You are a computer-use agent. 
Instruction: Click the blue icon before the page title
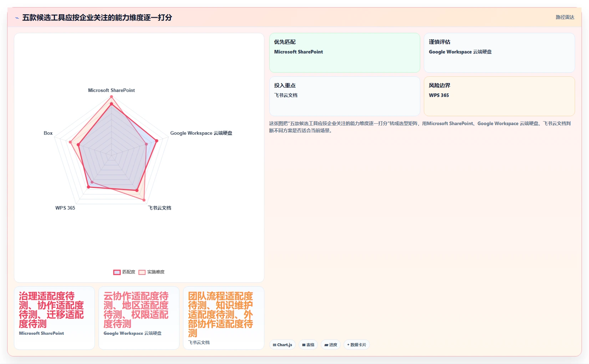(x=17, y=18)
